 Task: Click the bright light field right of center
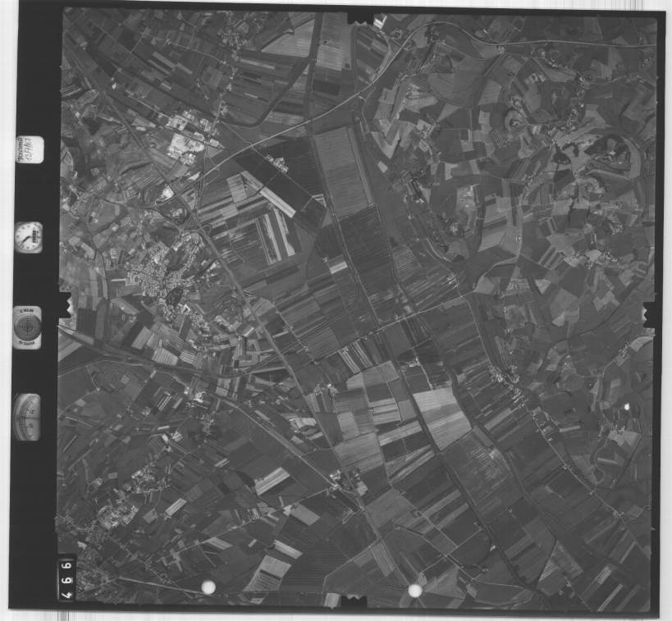click(x=441, y=417)
